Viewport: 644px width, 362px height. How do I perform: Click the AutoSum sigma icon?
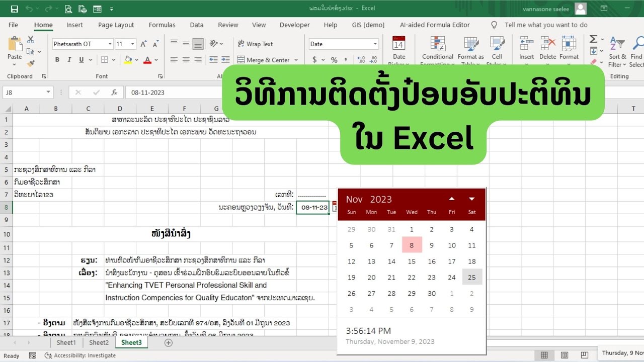(x=594, y=39)
